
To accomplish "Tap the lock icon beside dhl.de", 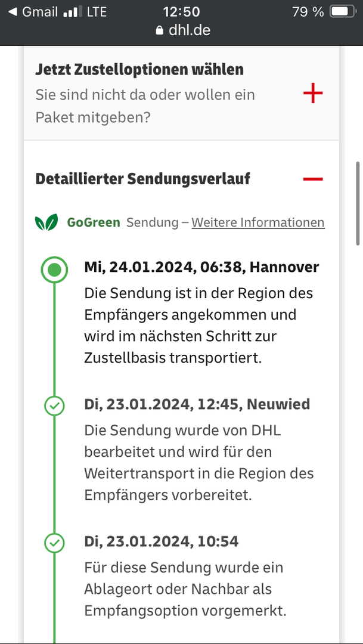I will click(x=159, y=30).
